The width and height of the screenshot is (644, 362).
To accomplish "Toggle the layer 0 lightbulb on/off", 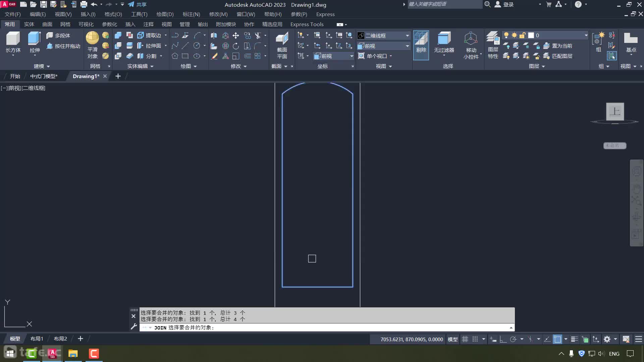I will pyautogui.click(x=506, y=35).
